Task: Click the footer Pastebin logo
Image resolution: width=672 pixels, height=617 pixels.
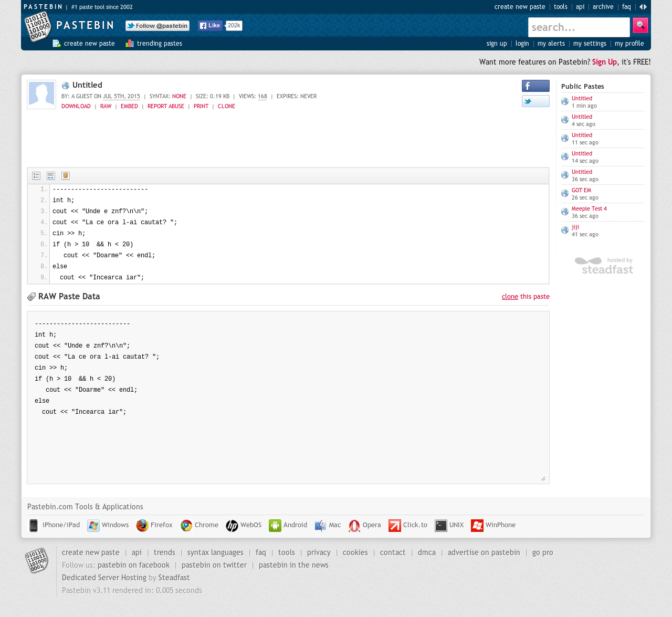Action: click(37, 560)
